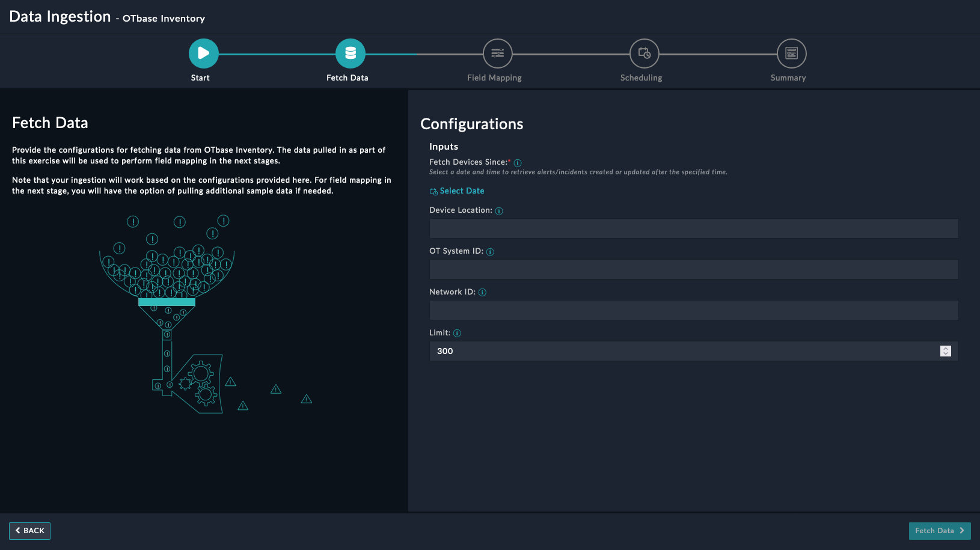980x550 pixels.
Task: Focus the OT System ID input box
Action: point(693,269)
